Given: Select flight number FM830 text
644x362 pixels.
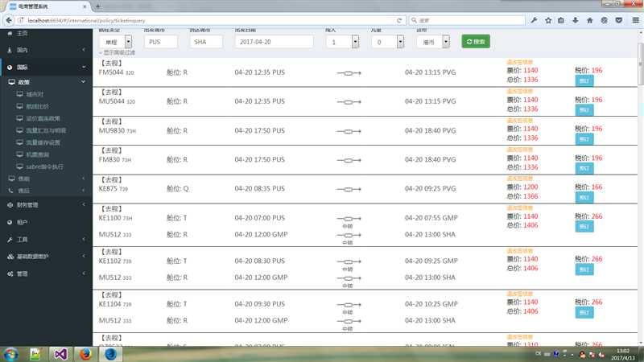Looking at the screenshot, I should point(109,159).
